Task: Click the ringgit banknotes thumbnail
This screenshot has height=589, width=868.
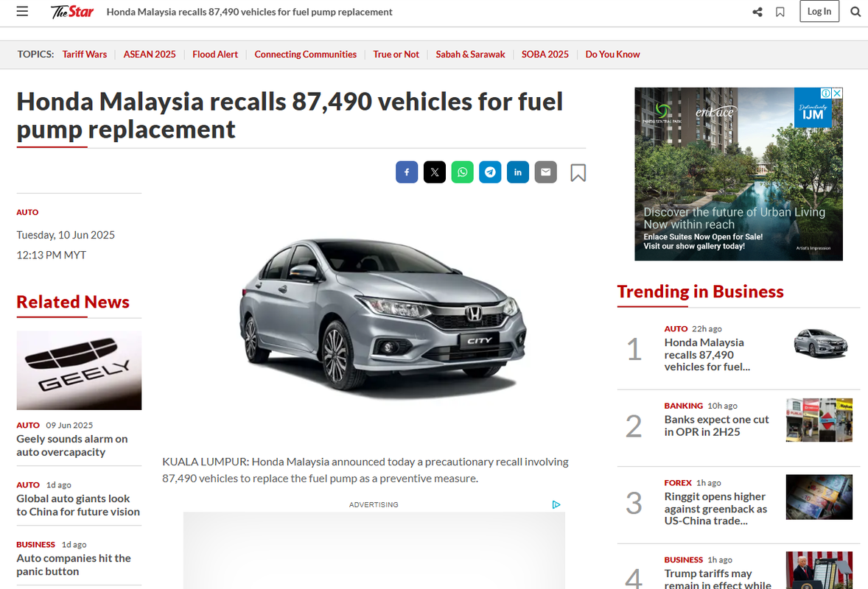Action: (819, 497)
